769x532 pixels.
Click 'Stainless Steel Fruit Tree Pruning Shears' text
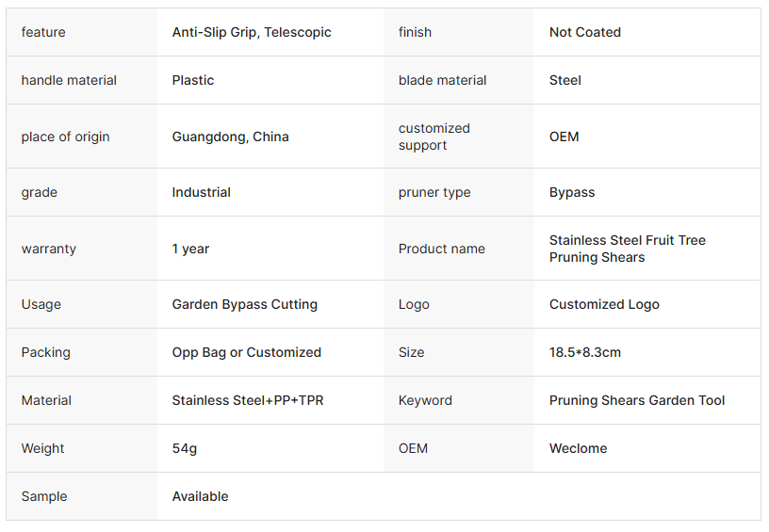pyautogui.click(x=627, y=249)
